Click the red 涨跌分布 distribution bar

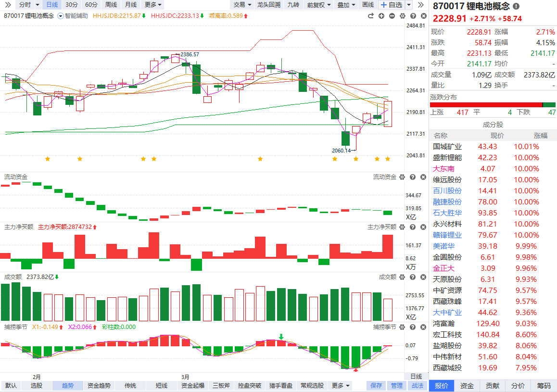click(486, 105)
